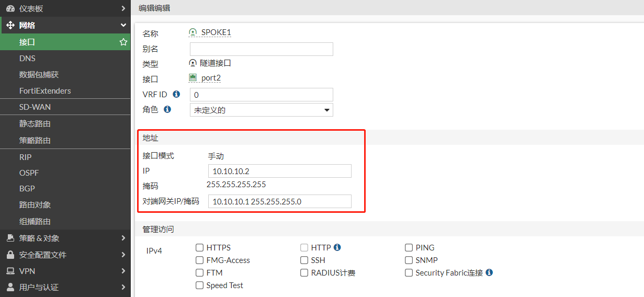This screenshot has height=297, width=644.
Task: Click the IP address input field
Action: coord(279,171)
